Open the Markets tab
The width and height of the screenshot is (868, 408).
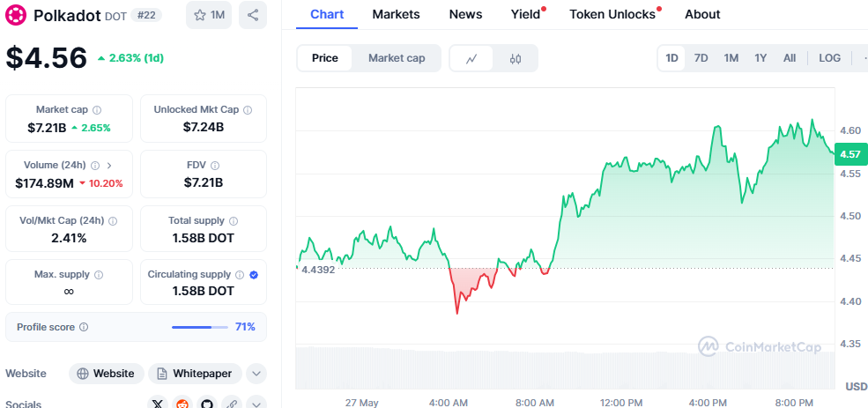(396, 14)
